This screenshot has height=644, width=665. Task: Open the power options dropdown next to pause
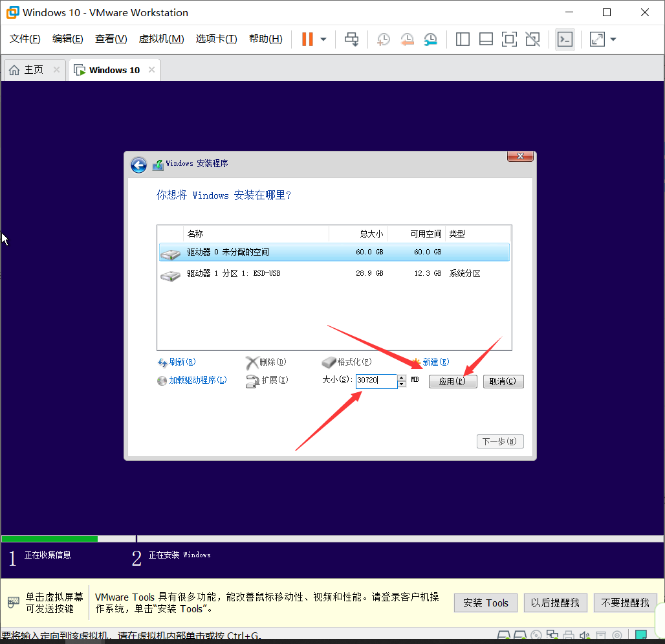click(323, 39)
